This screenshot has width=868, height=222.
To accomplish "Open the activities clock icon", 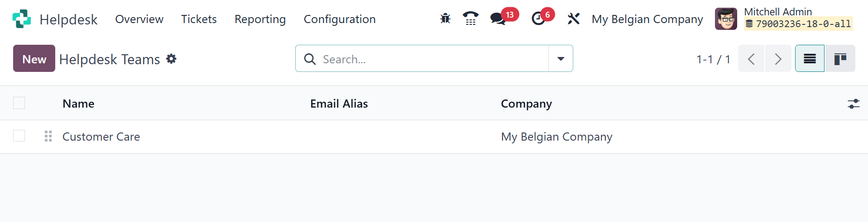I will tap(538, 19).
